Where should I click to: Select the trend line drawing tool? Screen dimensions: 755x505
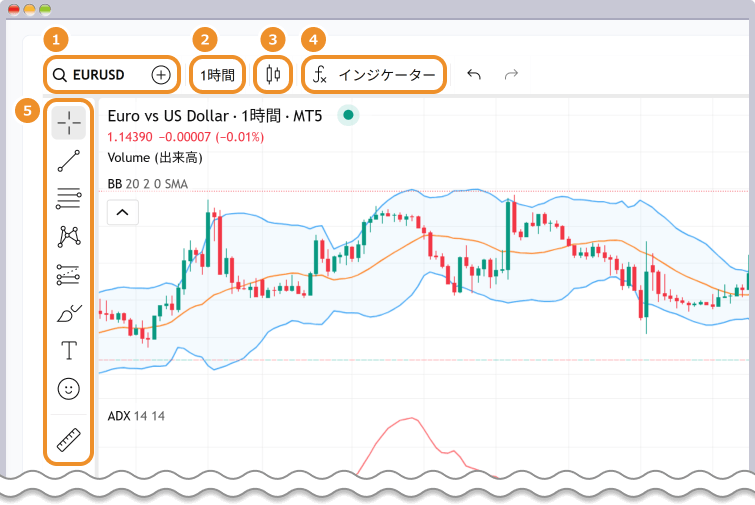point(69,161)
